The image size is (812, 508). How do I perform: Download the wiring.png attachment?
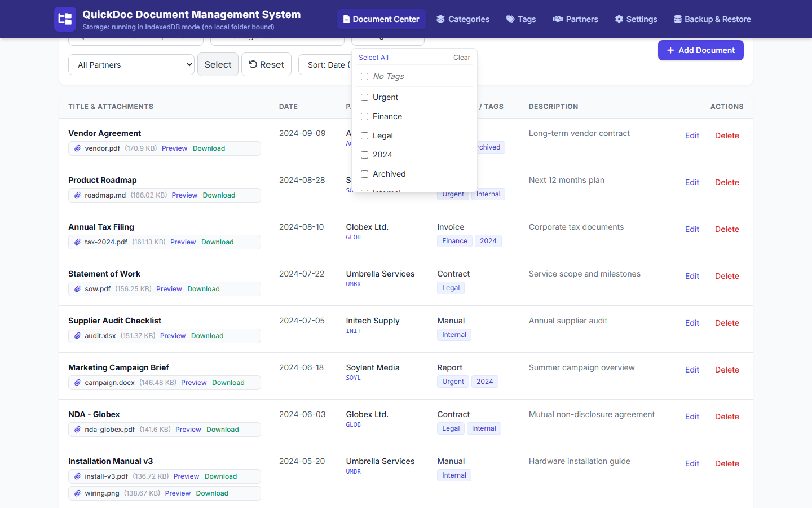coord(212,493)
